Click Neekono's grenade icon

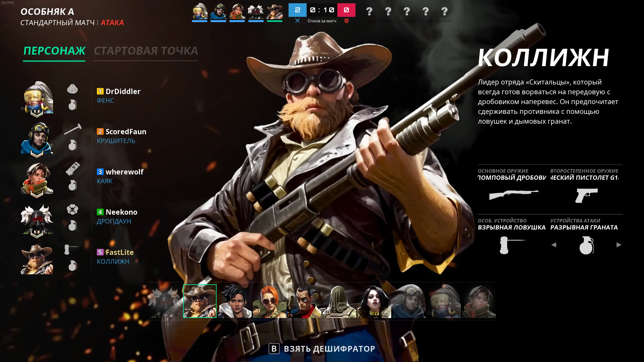tap(72, 225)
